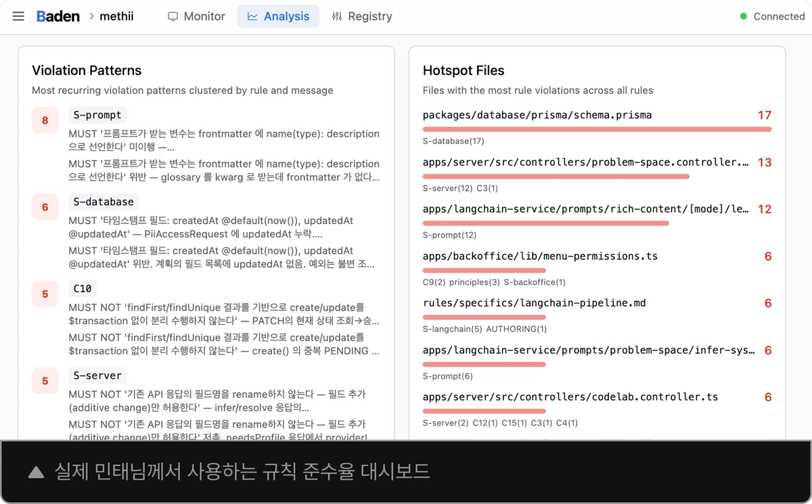Screen dimensions: 812x504
Task: Click the S-database(17) rule label
Action: pos(453,141)
